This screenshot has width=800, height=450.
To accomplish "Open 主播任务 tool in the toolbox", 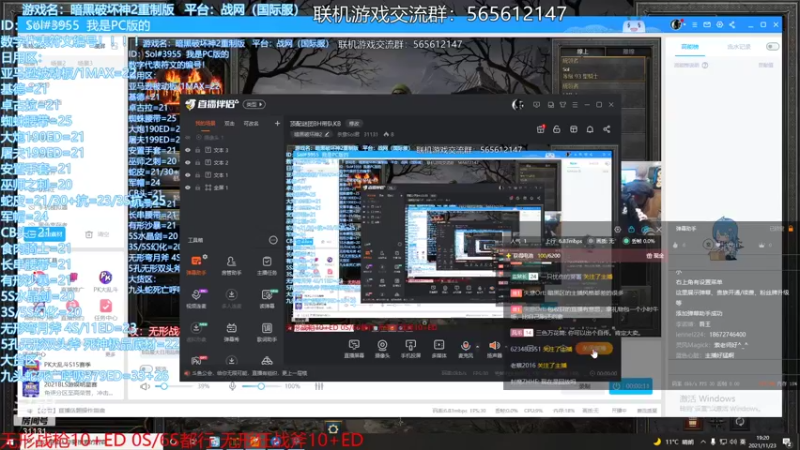I will [x=267, y=265].
